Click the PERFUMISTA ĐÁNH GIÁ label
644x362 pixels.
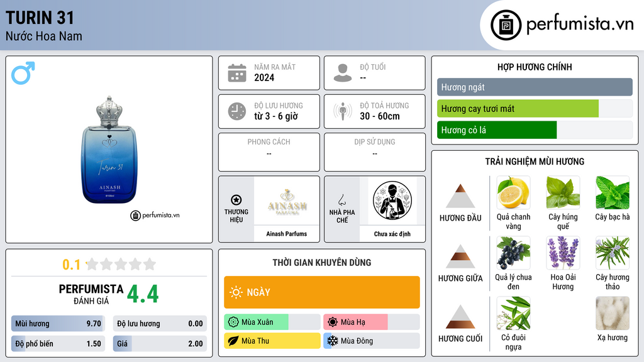click(91, 294)
